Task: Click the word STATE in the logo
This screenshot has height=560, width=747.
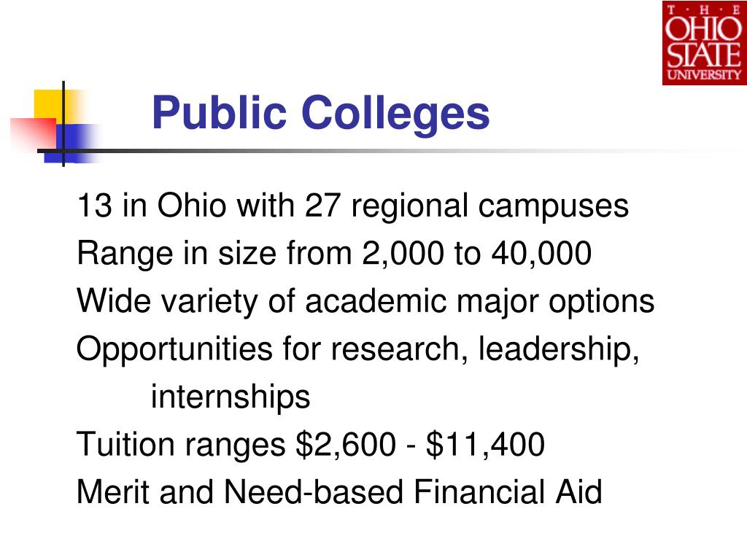Action: [x=704, y=55]
